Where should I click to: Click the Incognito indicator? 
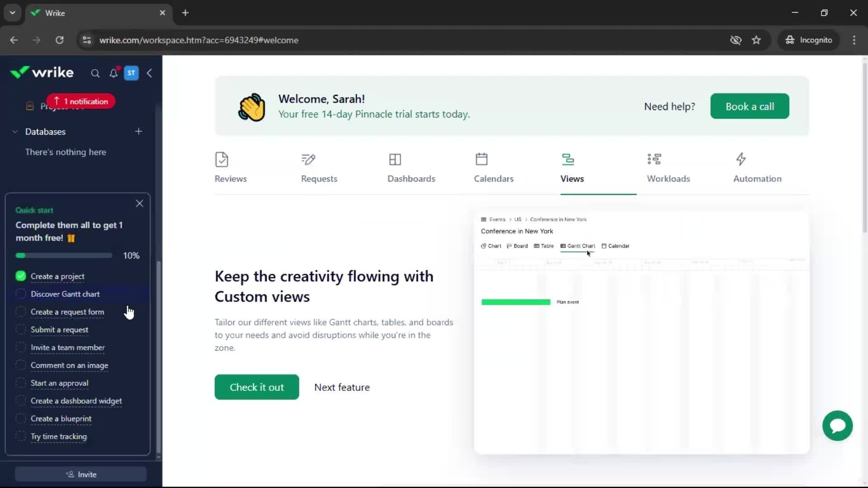point(809,40)
